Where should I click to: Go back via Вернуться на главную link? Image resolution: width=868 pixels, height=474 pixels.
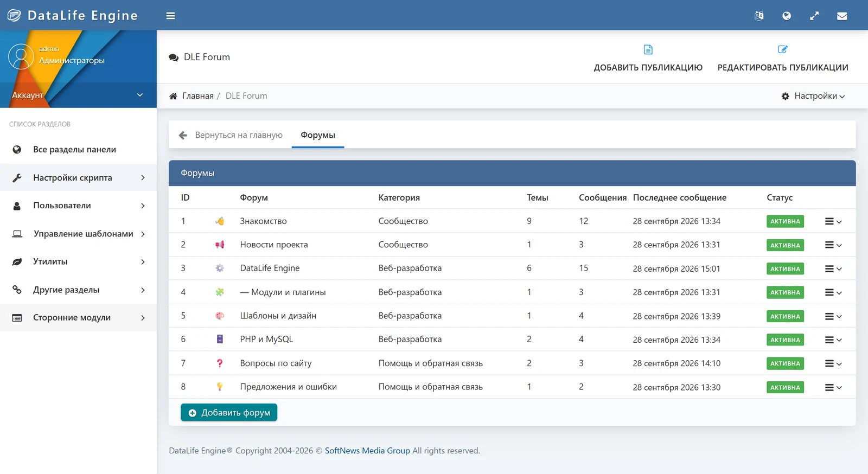[239, 135]
